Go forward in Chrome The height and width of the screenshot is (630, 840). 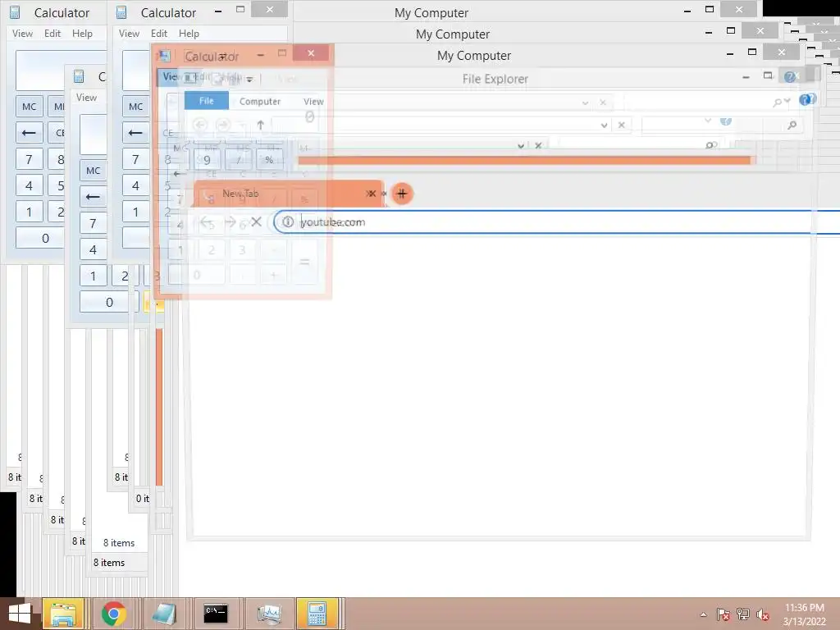point(231,221)
